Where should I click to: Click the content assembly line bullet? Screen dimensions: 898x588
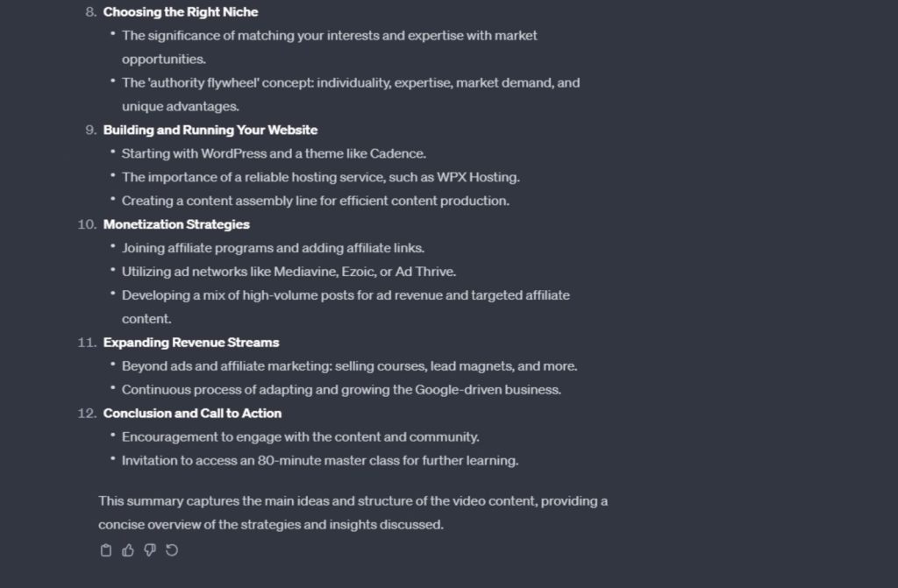(x=315, y=201)
